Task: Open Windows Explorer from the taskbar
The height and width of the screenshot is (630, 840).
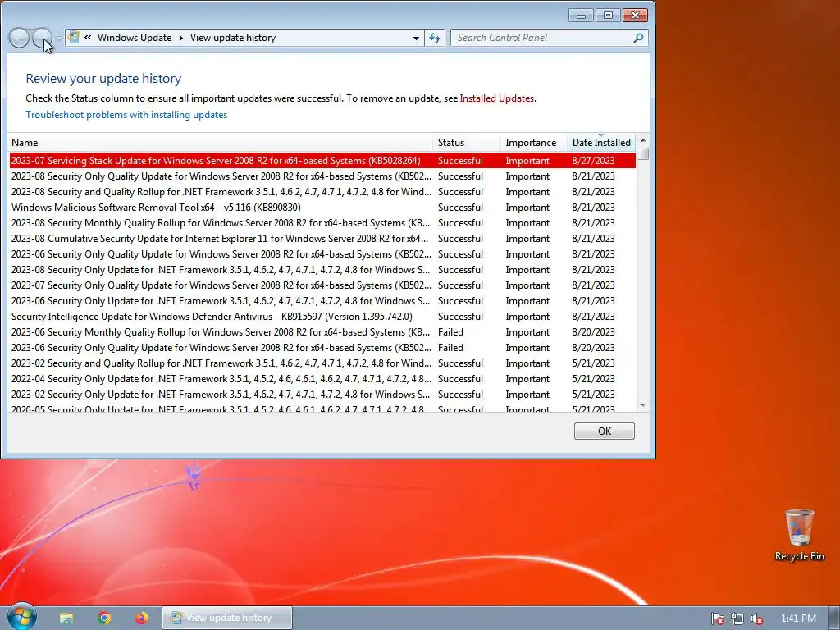Action: [66, 619]
